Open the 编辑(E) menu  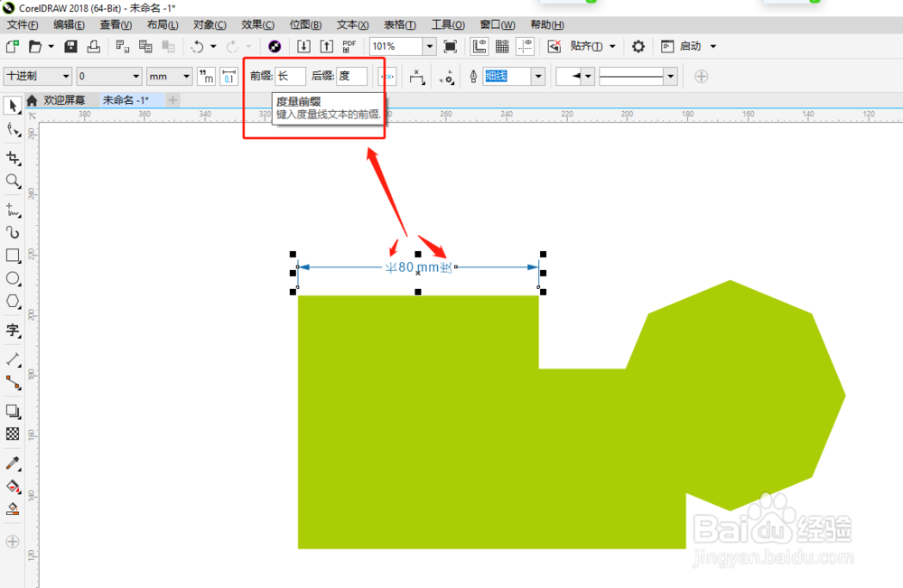click(69, 24)
